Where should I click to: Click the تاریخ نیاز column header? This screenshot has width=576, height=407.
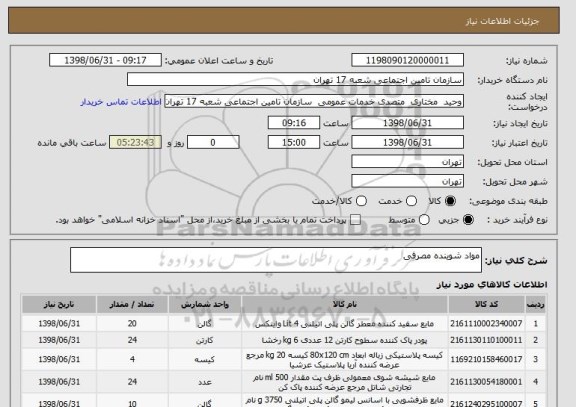point(59,305)
